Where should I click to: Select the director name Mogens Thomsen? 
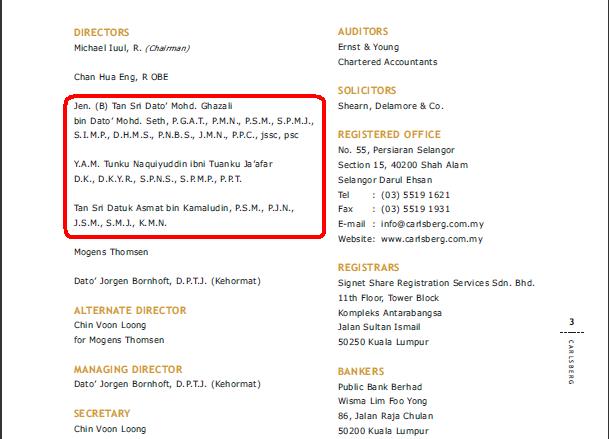111,252
